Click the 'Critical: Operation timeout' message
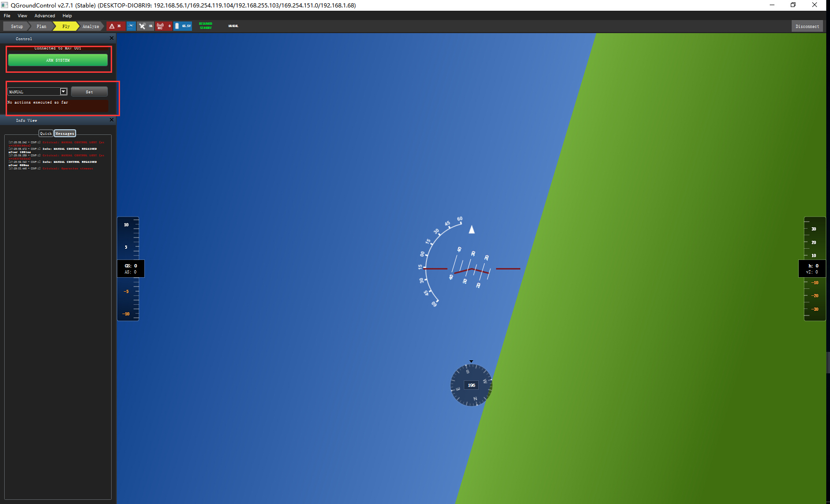830x504 pixels. (x=68, y=168)
